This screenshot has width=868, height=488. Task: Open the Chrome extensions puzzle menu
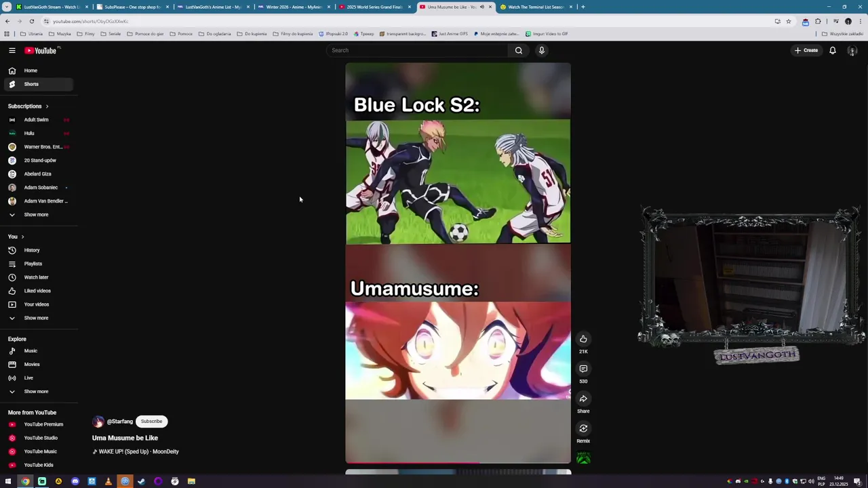pyautogui.click(x=818, y=21)
